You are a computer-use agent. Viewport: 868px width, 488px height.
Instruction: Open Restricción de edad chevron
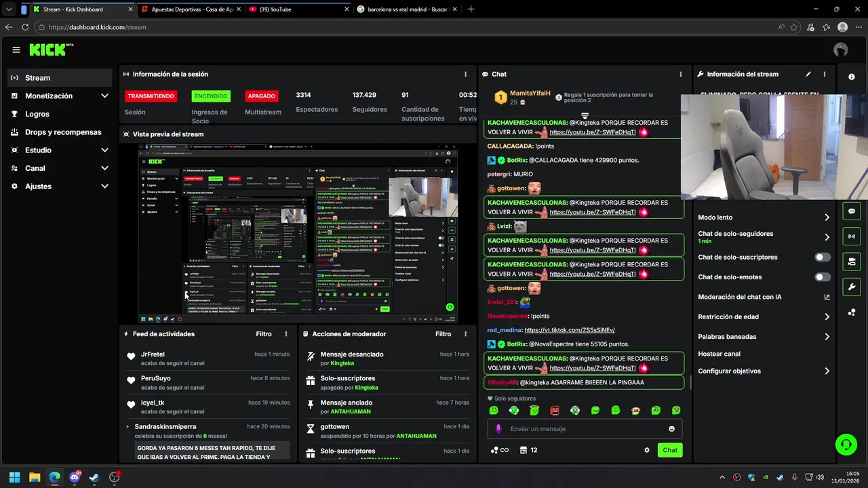click(x=827, y=317)
